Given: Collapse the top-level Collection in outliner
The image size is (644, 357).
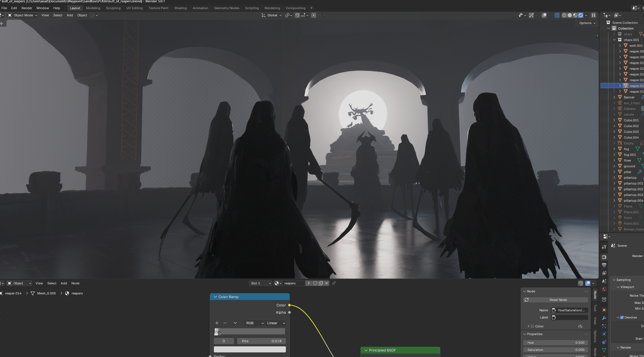Looking at the screenshot, I should [x=608, y=28].
